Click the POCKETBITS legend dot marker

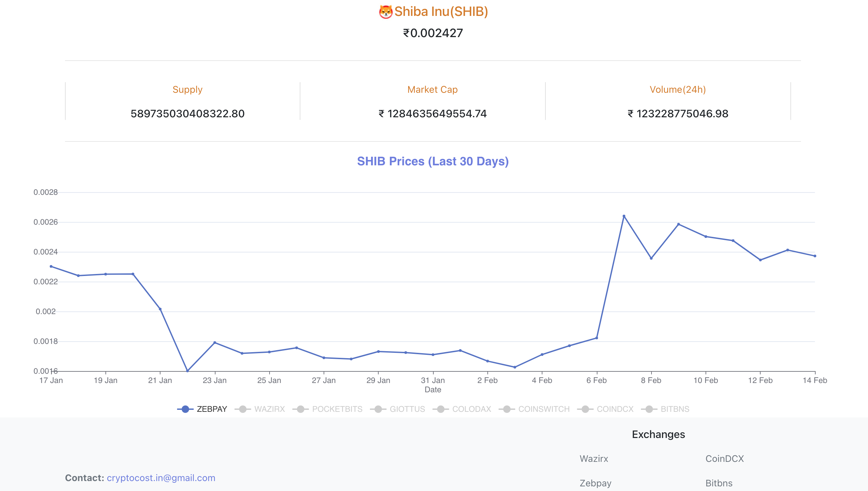click(x=300, y=409)
